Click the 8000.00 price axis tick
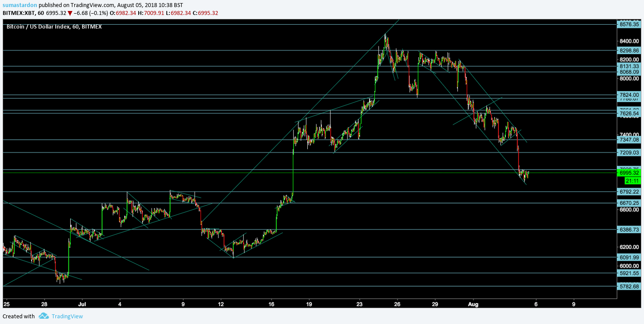 629,78
